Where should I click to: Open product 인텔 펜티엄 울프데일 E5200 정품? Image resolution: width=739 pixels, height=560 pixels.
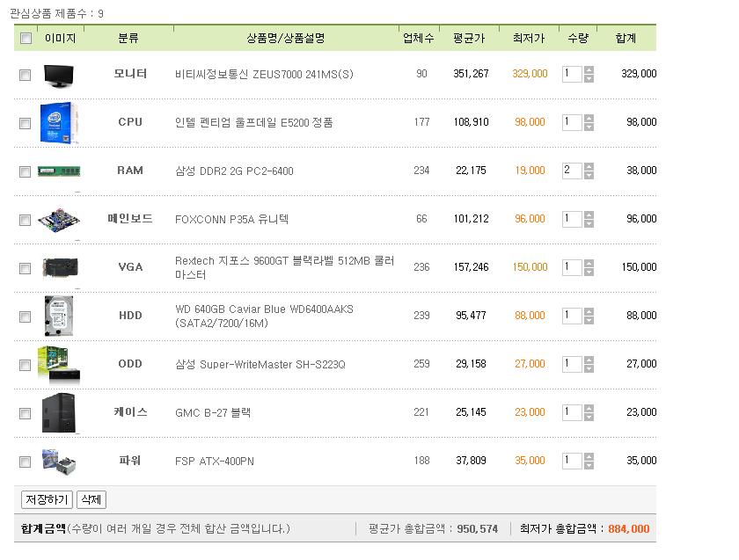[253, 122]
